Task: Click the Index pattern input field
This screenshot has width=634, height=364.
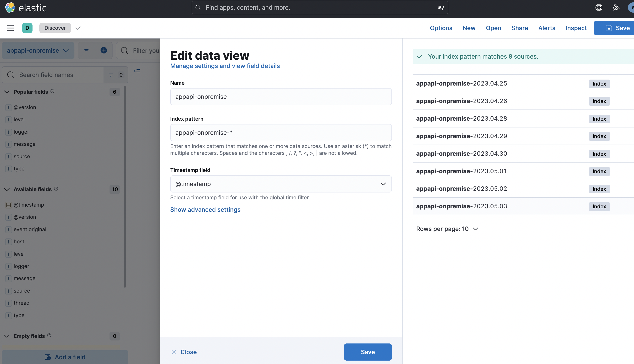Action: pyautogui.click(x=281, y=133)
